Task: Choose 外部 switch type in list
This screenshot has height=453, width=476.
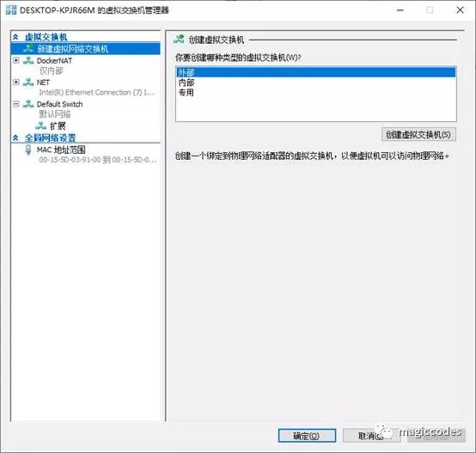Action: point(315,72)
